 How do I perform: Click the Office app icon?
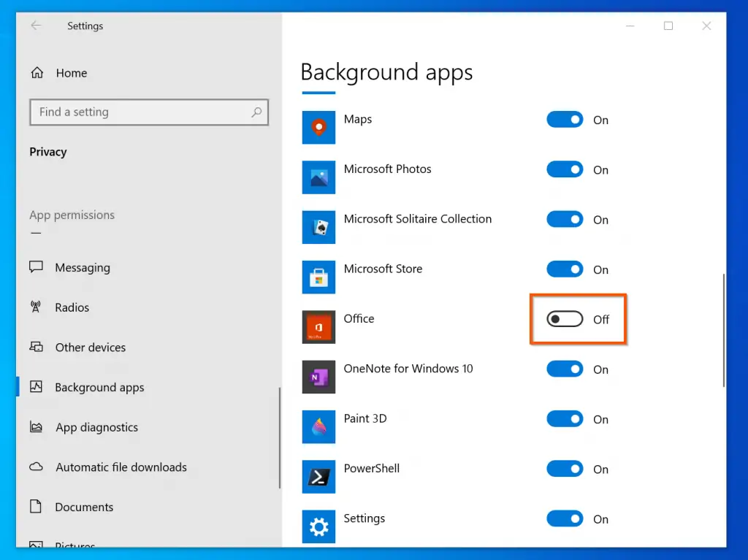318,327
